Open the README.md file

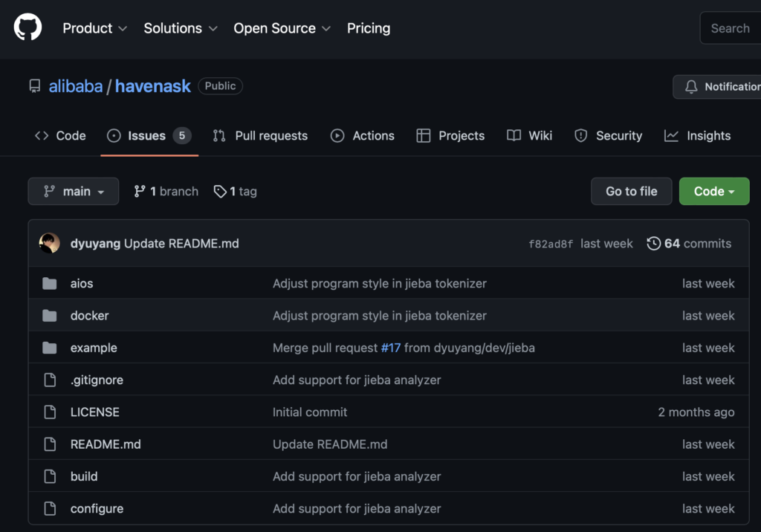coord(106,444)
